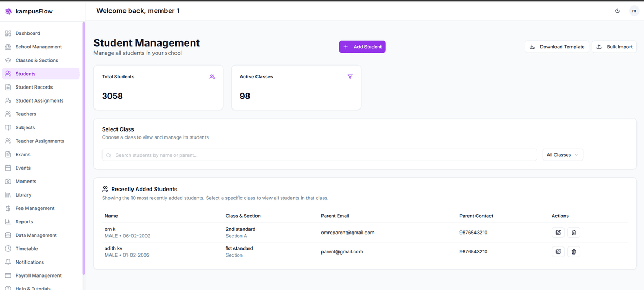This screenshot has width=644, height=290.
Task: Edit student om k
Action: point(558,233)
